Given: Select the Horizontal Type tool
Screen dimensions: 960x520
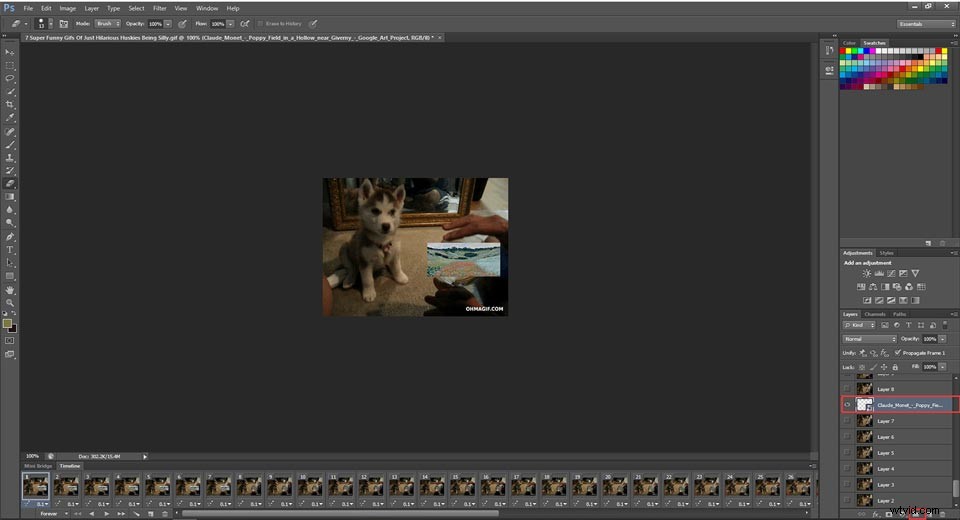Looking at the screenshot, I should 10,250.
